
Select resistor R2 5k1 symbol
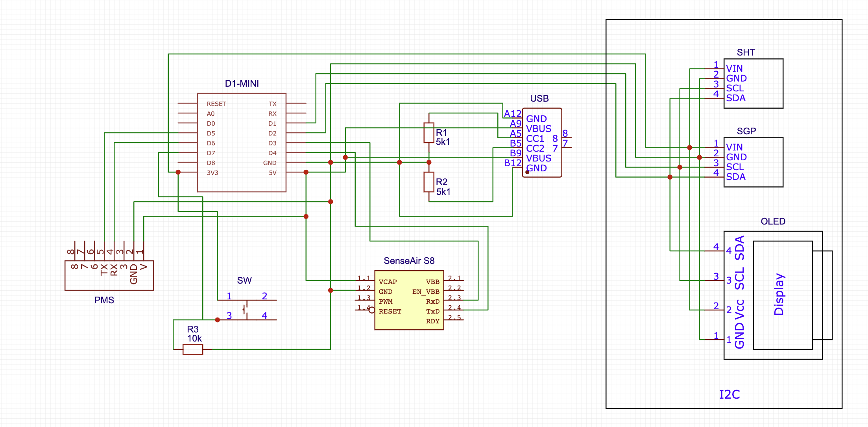pos(428,182)
